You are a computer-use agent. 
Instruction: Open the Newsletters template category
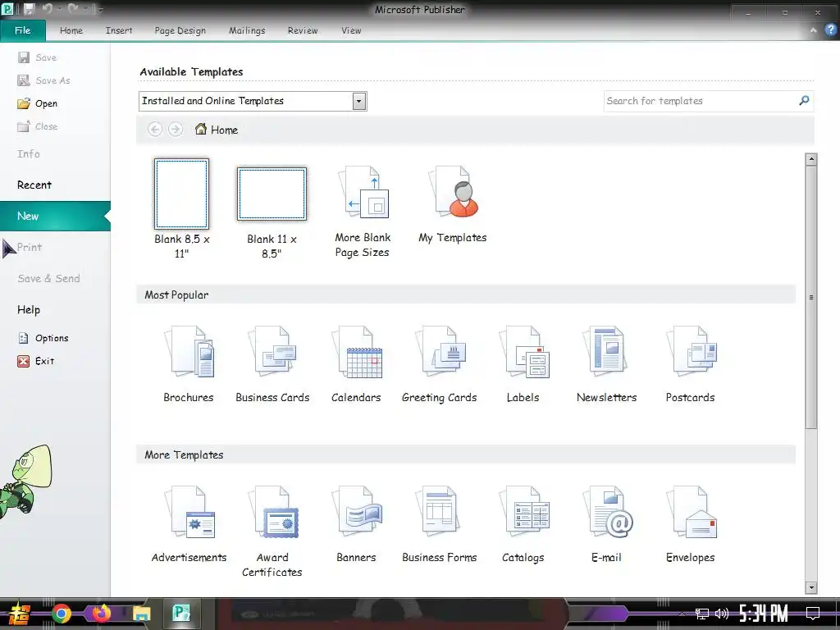pos(606,364)
